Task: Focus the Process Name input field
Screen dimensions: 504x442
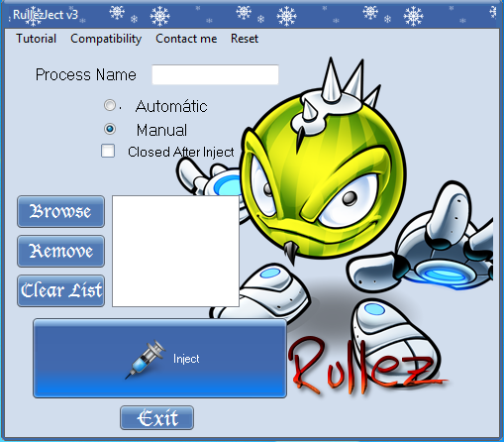Action: click(215, 74)
